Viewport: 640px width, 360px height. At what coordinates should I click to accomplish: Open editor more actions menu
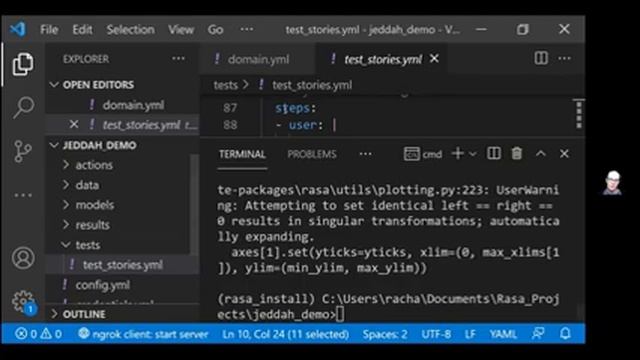(x=564, y=58)
